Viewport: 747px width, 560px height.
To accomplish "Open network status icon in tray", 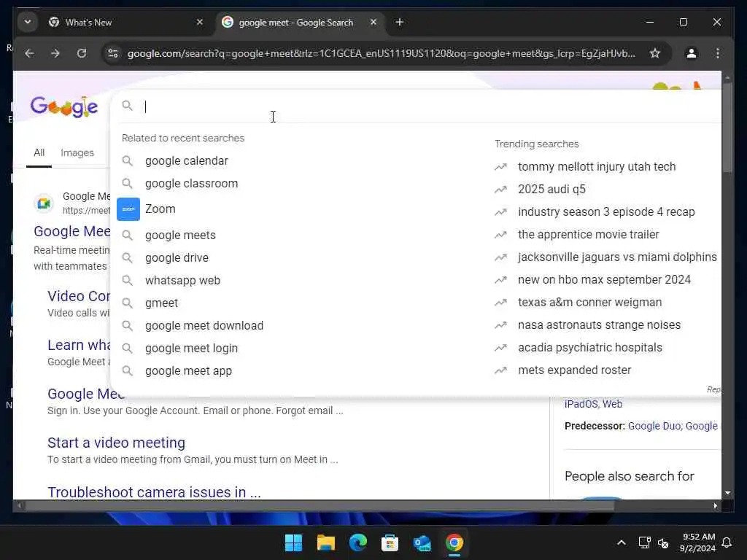I will 644,542.
